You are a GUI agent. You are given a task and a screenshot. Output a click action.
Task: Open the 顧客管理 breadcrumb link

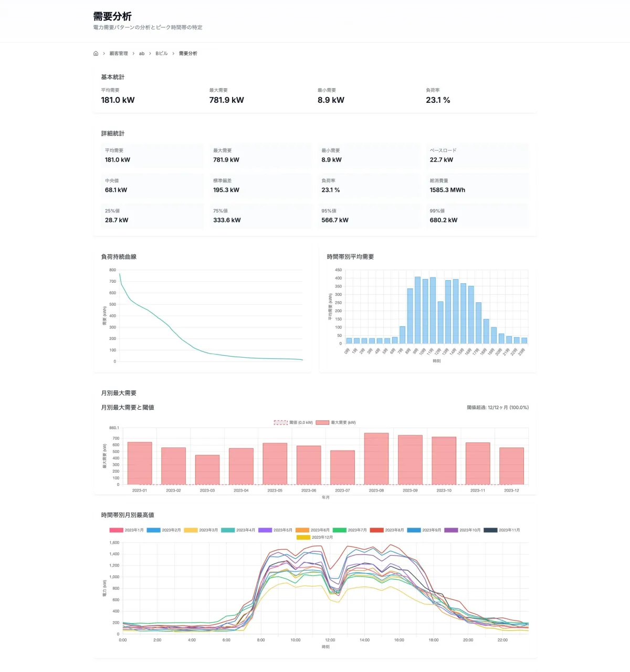119,54
